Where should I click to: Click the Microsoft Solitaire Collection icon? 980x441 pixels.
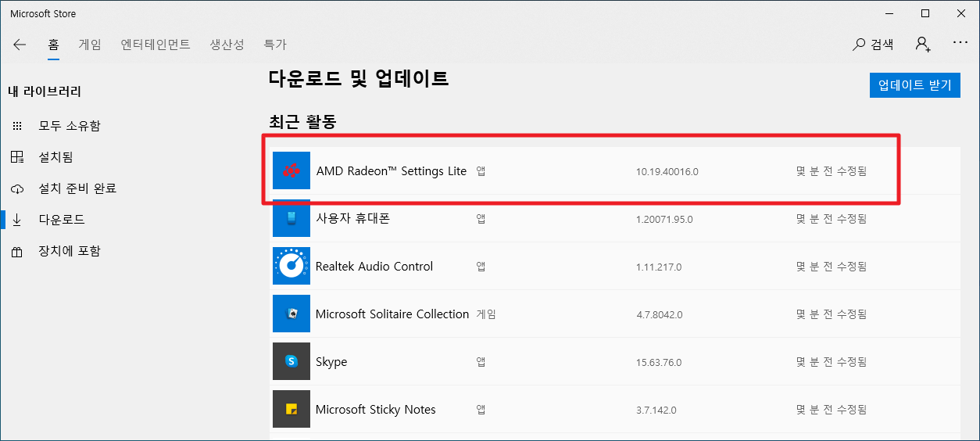click(291, 314)
